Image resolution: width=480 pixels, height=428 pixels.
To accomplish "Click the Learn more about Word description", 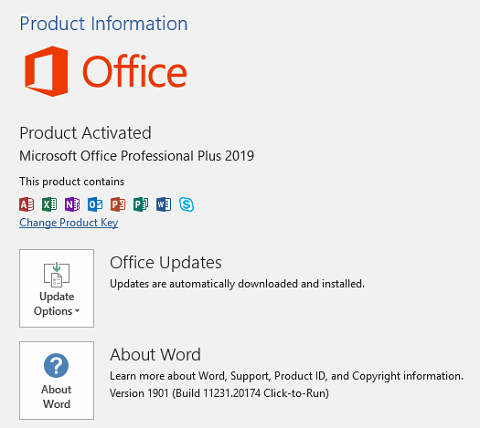I will pos(287,376).
